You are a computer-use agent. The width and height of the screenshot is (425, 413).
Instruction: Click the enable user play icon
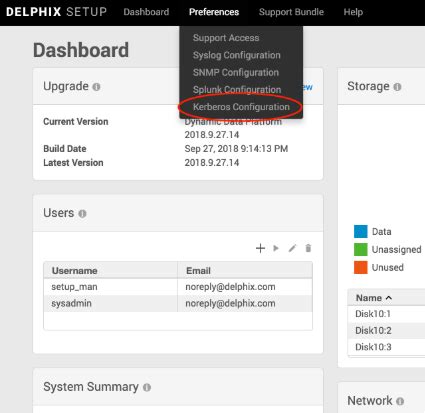pyautogui.click(x=276, y=248)
